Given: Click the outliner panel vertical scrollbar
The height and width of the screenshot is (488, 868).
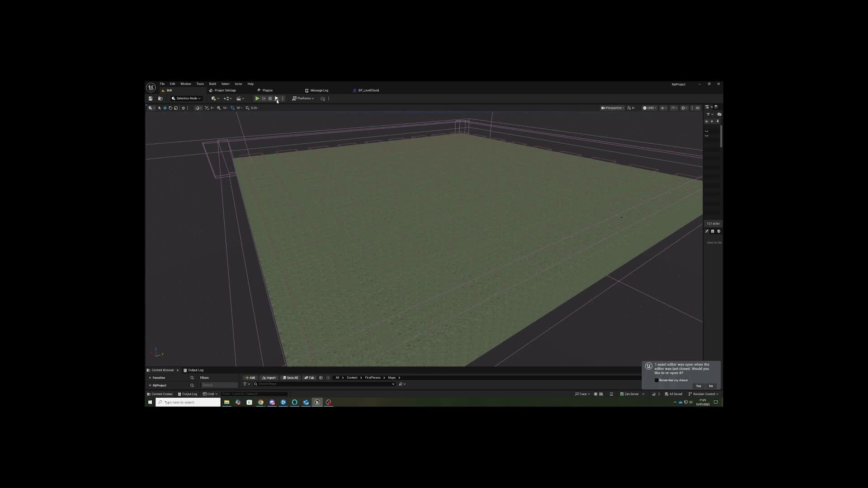Looking at the screenshot, I should coord(721,136).
